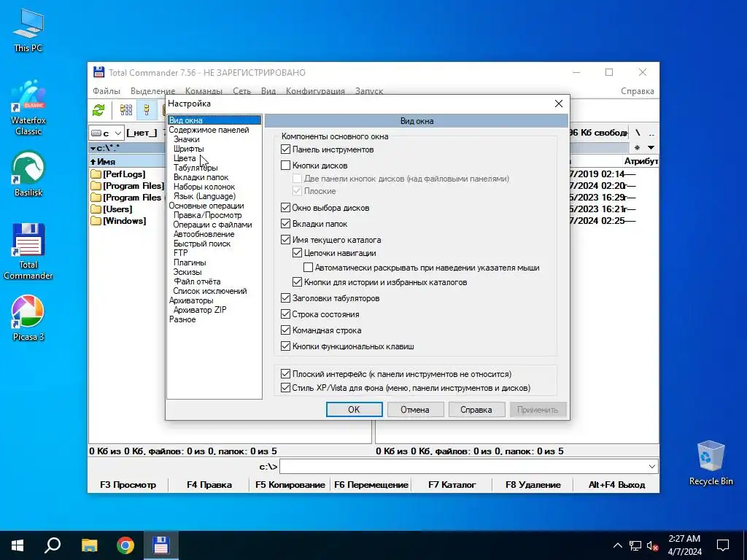Open the command line history dropdown
Viewport: 747px width, 560px height.
(651, 467)
